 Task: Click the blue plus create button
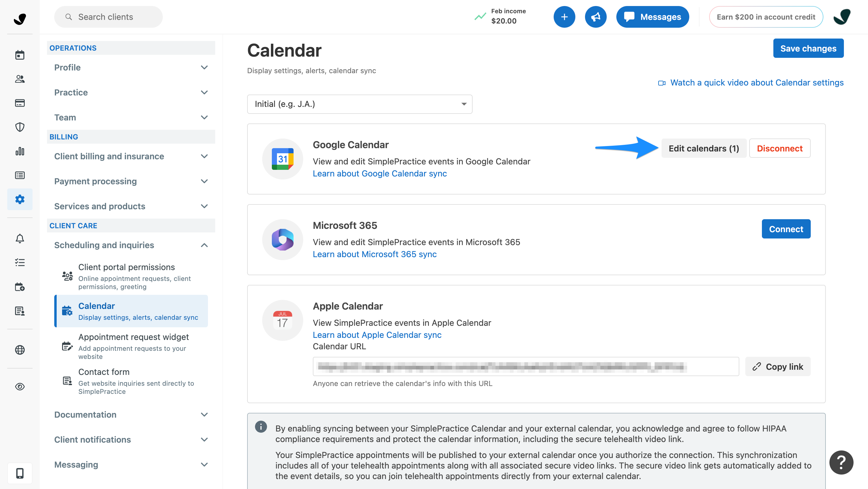click(x=564, y=17)
